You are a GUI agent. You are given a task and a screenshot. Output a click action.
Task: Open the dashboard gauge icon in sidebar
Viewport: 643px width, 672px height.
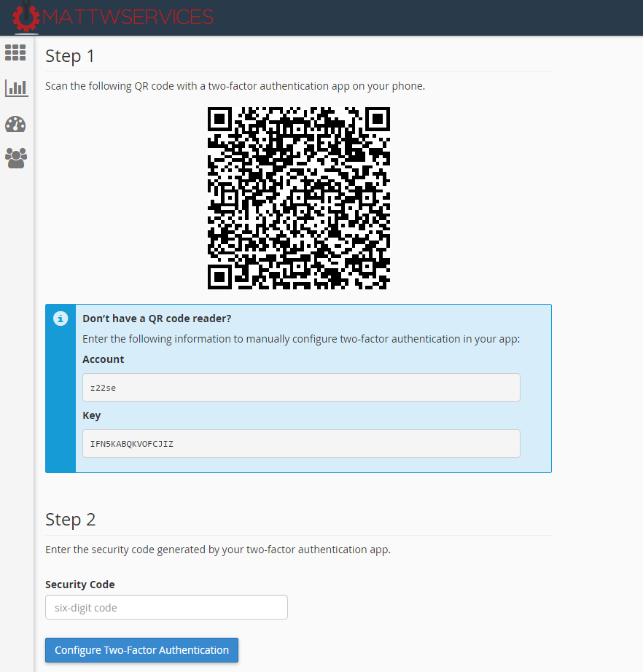(15, 125)
